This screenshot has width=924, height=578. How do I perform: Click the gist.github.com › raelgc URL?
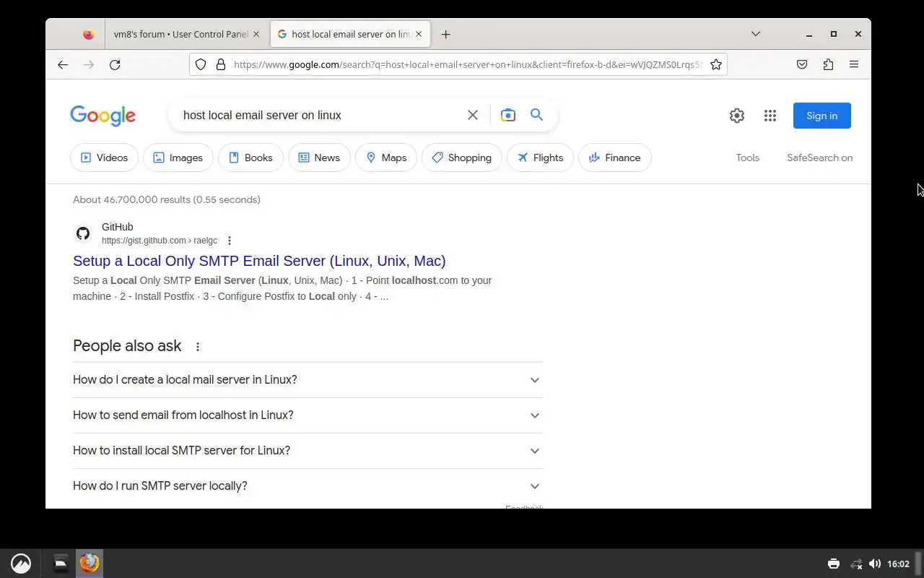[160, 241]
